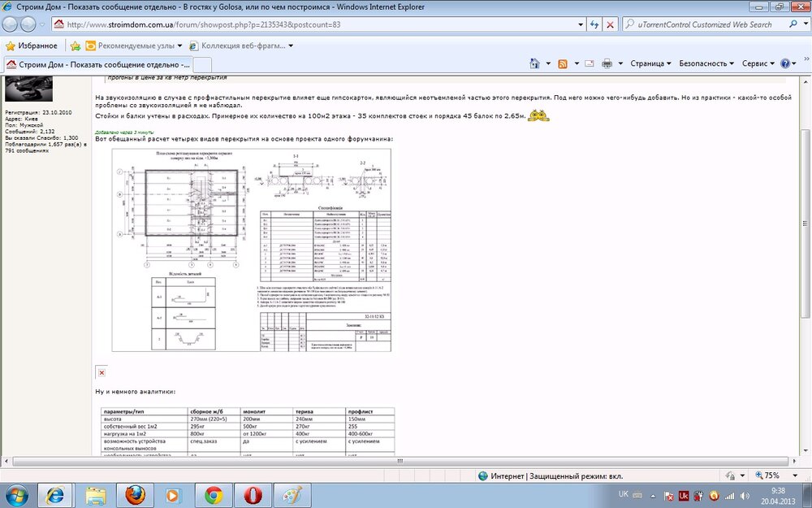The image size is (812, 508).
Task: Click the Add to Favorites star icon
Action: pos(76,46)
